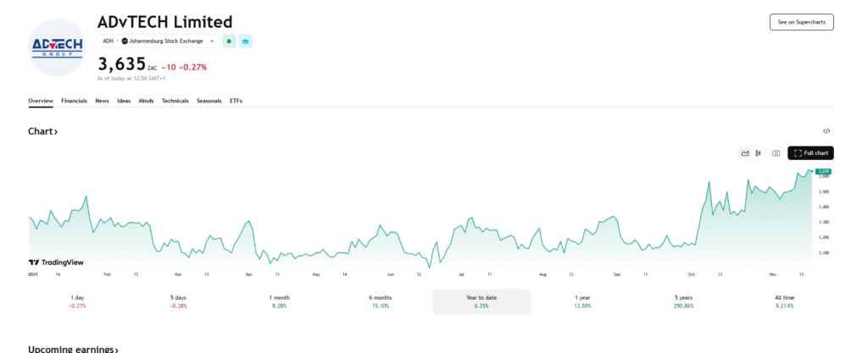Take a chart snapshot with camera icon
The image size is (868, 353).
776,153
